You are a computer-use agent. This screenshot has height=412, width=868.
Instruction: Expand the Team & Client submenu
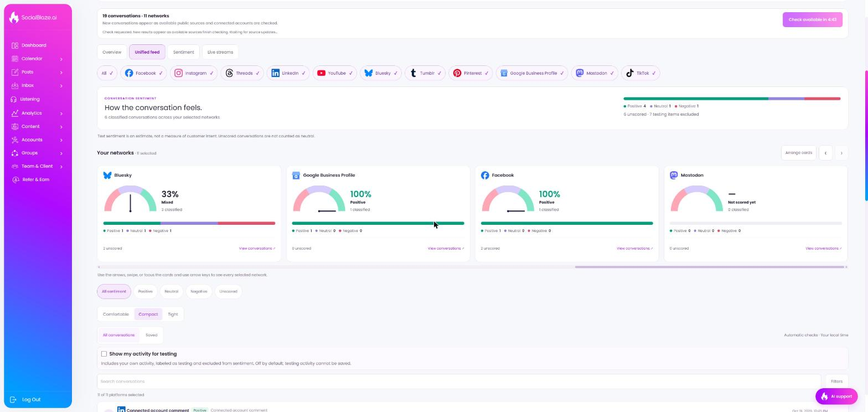tap(61, 166)
